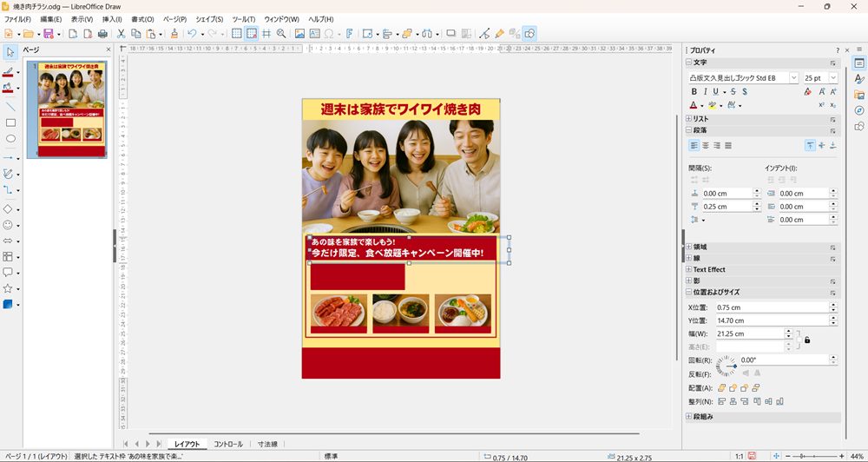Collapse the 位置およびサイズ section
868x462 pixels.
[x=688, y=292]
